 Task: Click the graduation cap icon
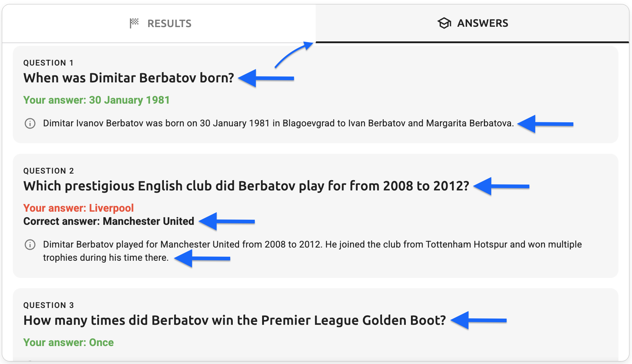coord(444,23)
